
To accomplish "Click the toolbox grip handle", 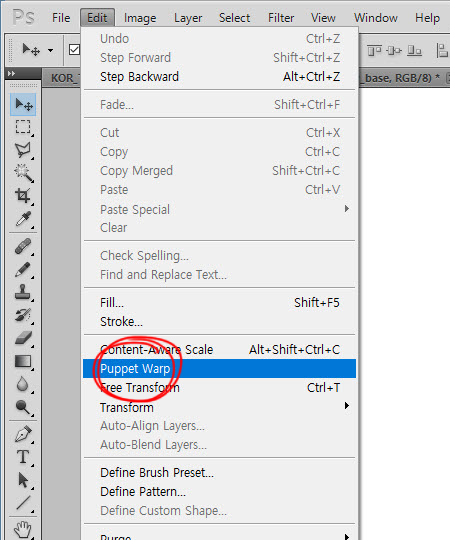I will tap(23, 85).
